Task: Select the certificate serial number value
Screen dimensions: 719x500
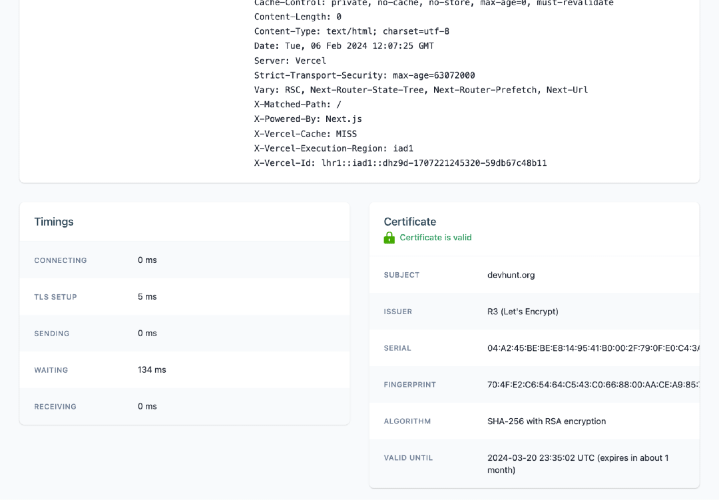Action: (593, 348)
